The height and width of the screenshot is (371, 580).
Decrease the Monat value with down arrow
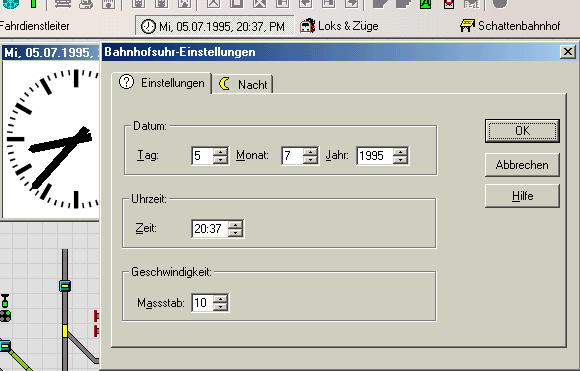click(310, 160)
